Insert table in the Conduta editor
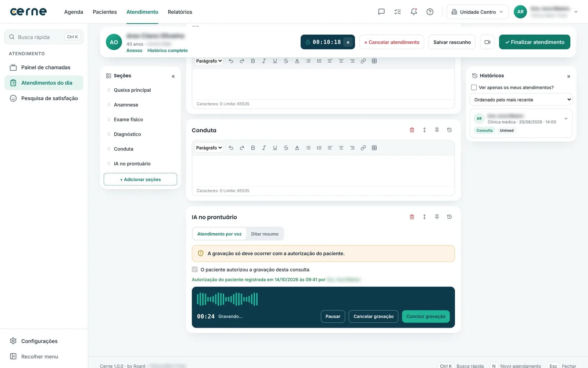The image size is (588, 368). point(374,148)
